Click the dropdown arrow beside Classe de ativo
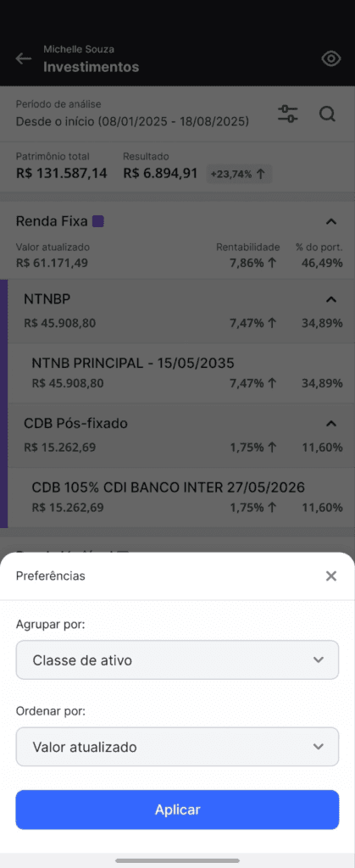Viewport: 355px width, 868px height. coord(318,659)
